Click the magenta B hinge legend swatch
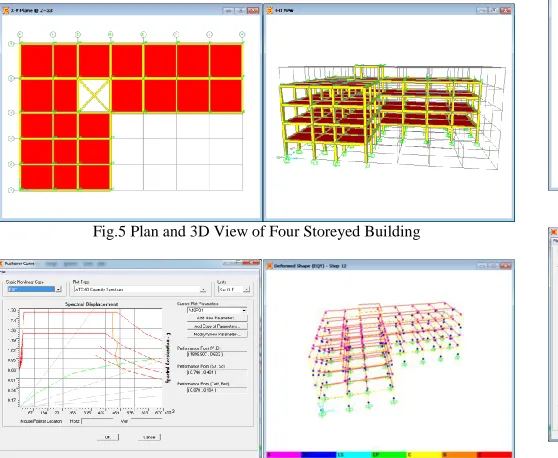 click(x=283, y=455)
